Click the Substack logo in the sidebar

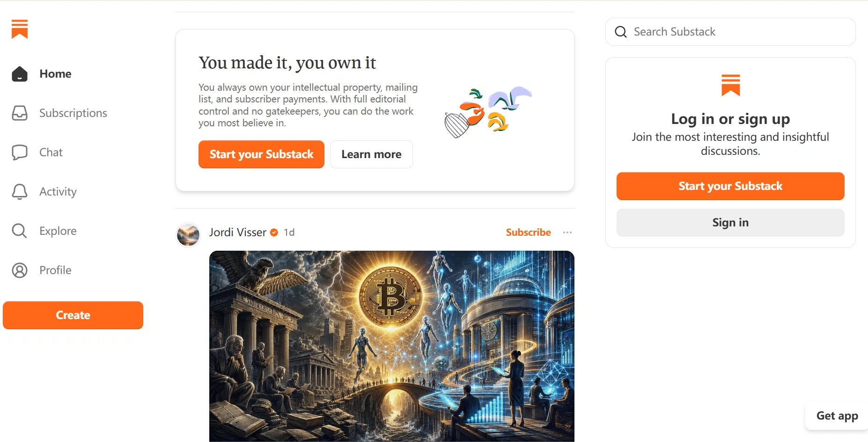[20, 29]
